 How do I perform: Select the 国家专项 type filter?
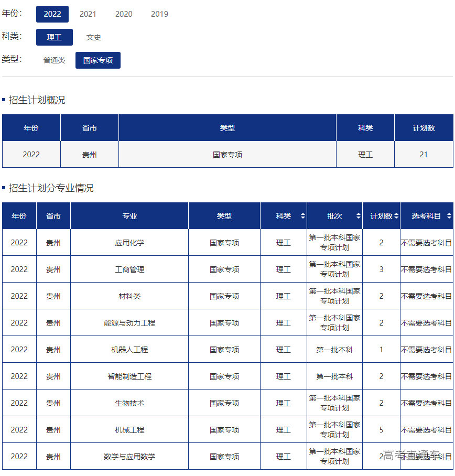tap(98, 60)
